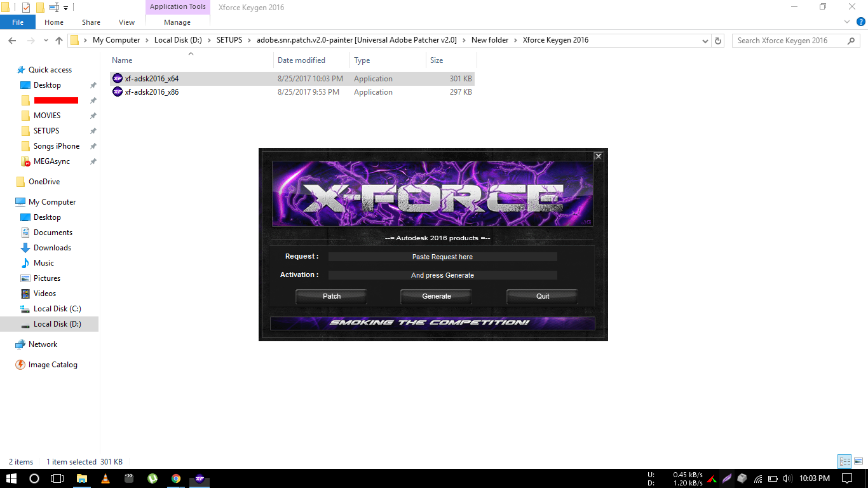Screen dimensions: 868x488
Task: Open Downloads in the navigation pane
Action: coord(52,248)
